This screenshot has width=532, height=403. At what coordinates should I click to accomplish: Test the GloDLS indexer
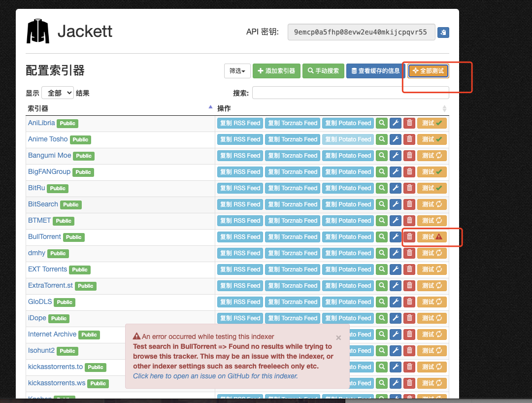(432, 302)
